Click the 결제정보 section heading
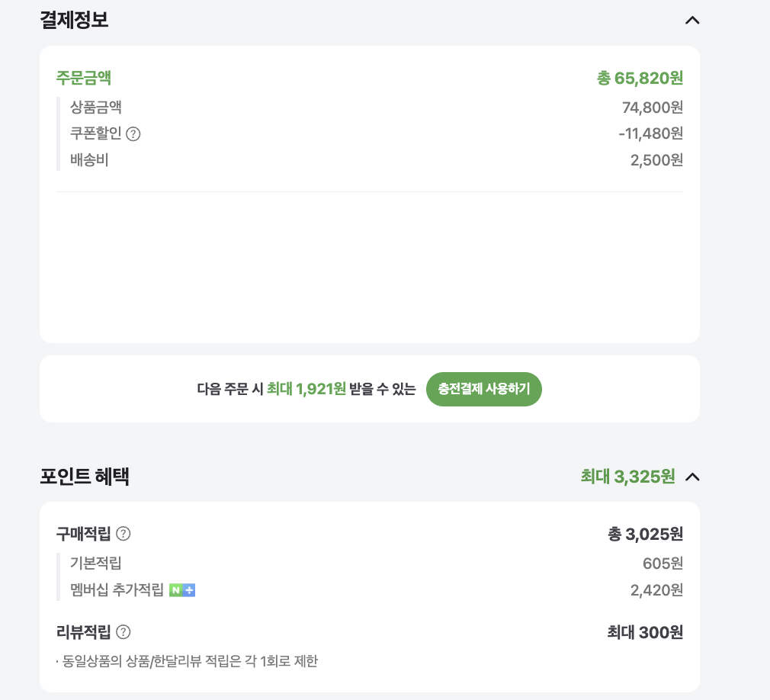 tap(74, 20)
